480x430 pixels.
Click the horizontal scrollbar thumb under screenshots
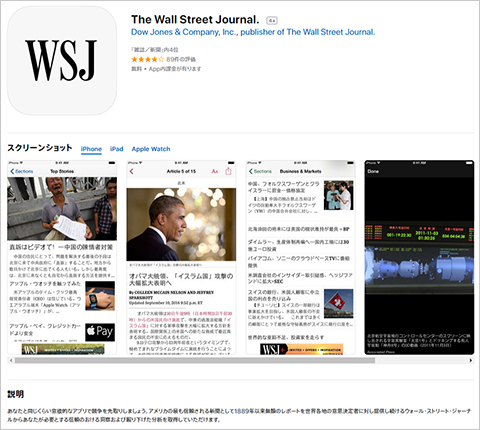pos(195,360)
